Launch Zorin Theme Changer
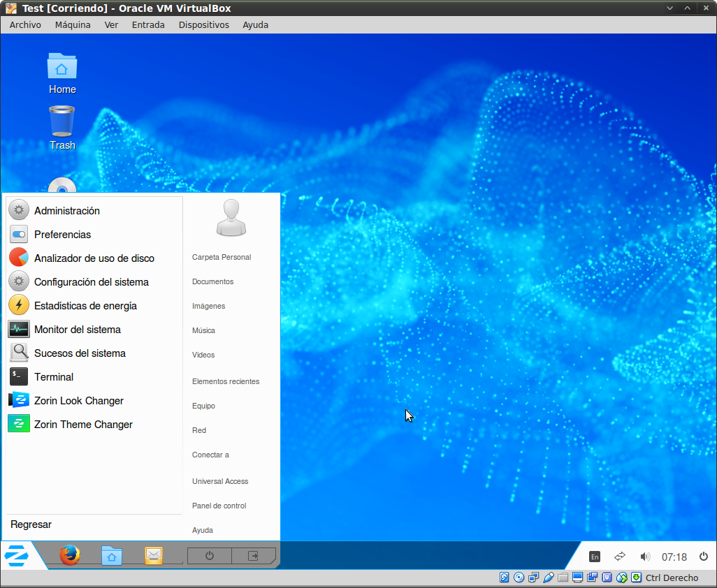 click(82, 425)
